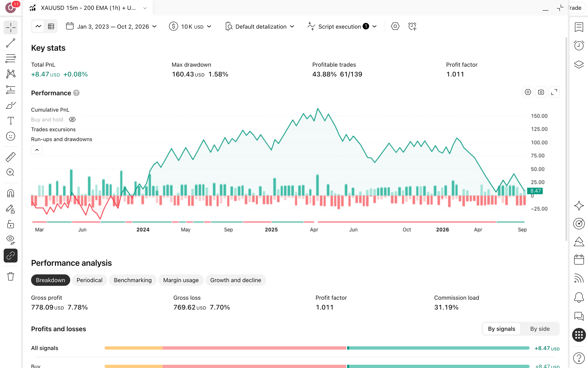Viewport: 588px width, 368px height.
Task: Toggle the chart link drawing mode icon
Action: (11, 256)
